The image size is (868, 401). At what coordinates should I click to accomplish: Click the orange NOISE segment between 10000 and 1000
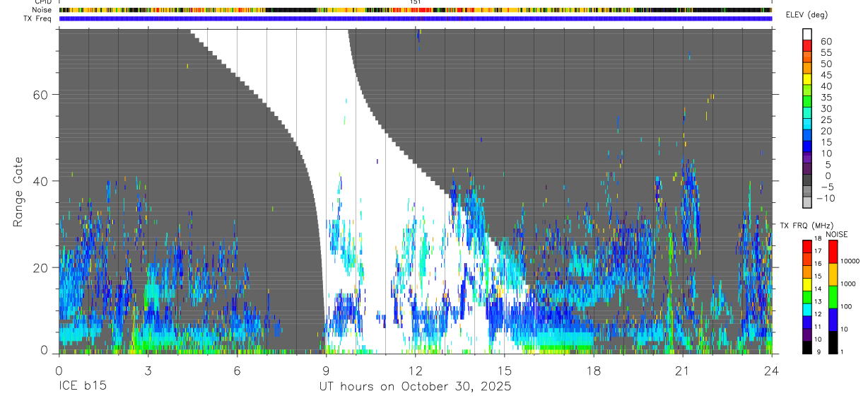tap(833, 274)
